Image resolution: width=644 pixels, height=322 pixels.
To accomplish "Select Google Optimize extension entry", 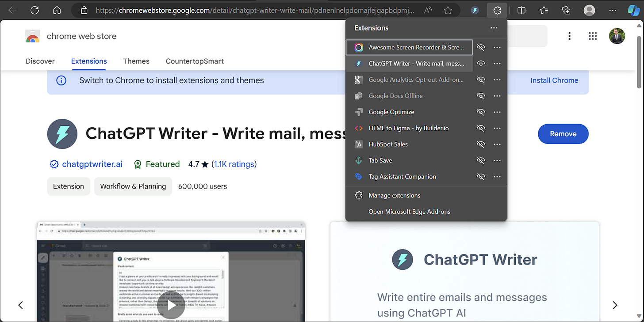I will pyautogui.click(x=409, y=112).
